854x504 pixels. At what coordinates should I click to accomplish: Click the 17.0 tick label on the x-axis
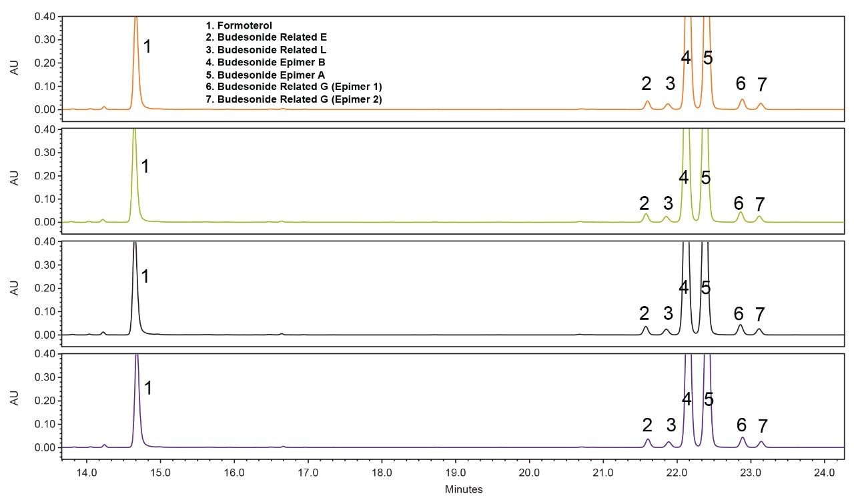(308, 472)
